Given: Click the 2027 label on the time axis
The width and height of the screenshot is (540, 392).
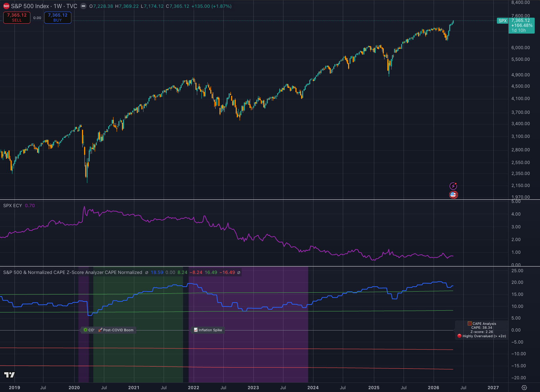Looking at the screenshot, I should pyautogui.click(x=493, y=388).
